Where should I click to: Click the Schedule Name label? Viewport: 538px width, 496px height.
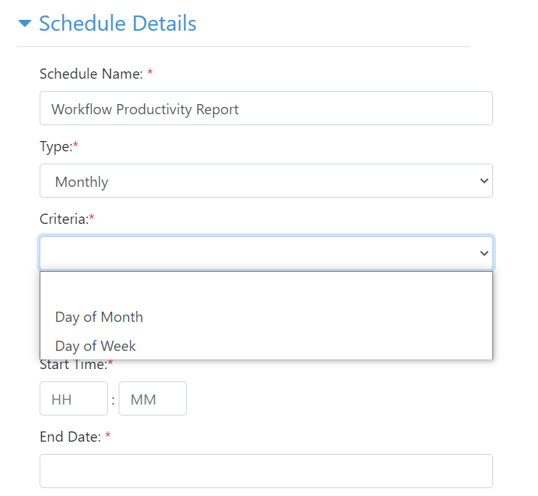[x=91, y=74]
